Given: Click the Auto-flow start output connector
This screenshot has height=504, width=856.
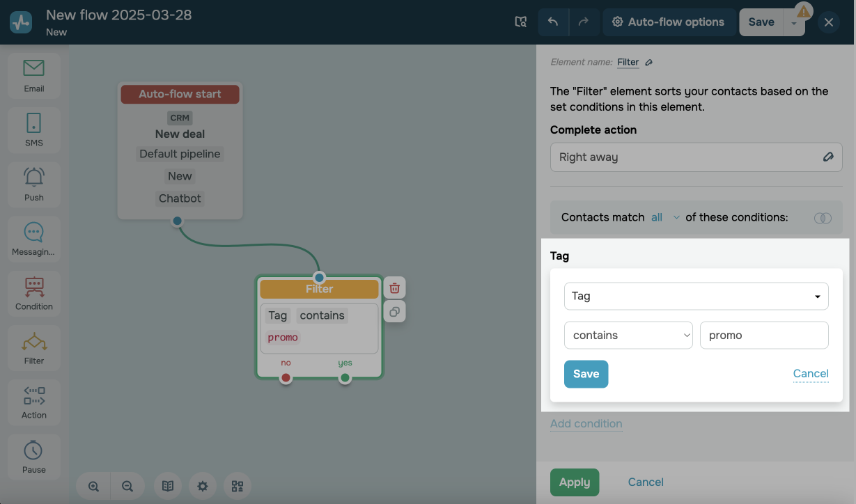Looking at the screenshot, I should click(x=177, y=221).
